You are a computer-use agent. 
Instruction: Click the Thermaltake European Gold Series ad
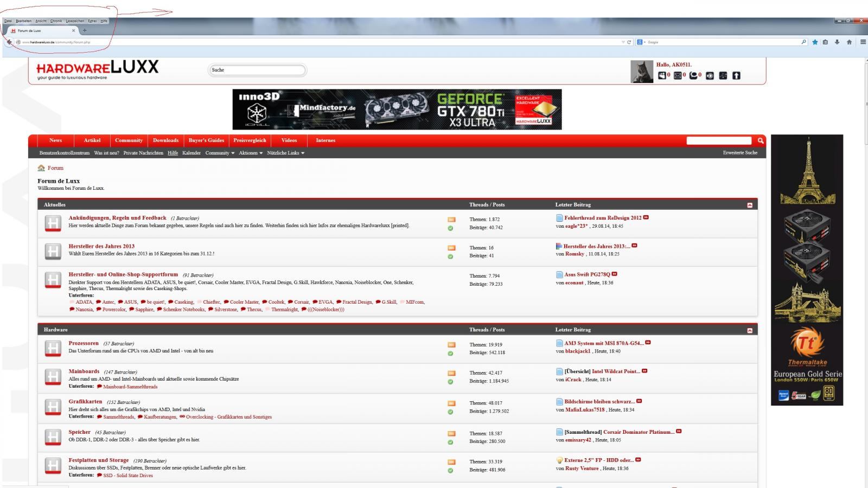pos(807,270)
